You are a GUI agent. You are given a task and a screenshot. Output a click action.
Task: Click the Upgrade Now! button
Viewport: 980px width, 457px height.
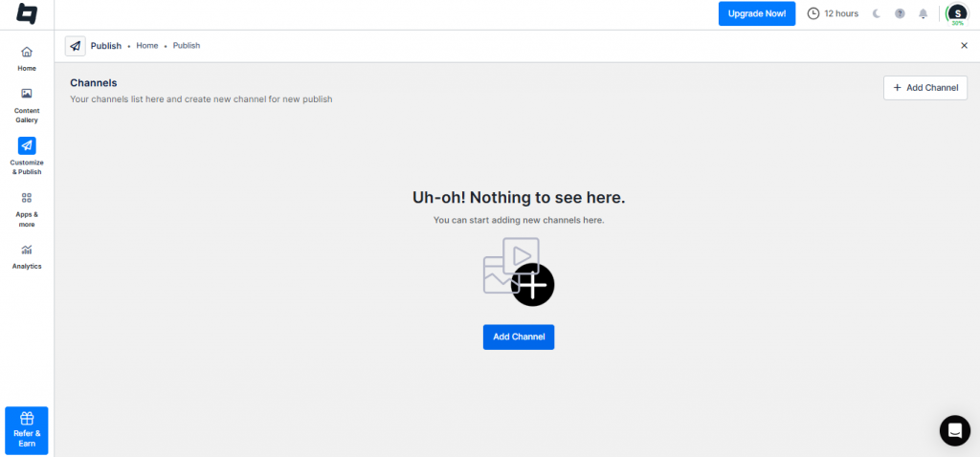[x=756, y=13]
